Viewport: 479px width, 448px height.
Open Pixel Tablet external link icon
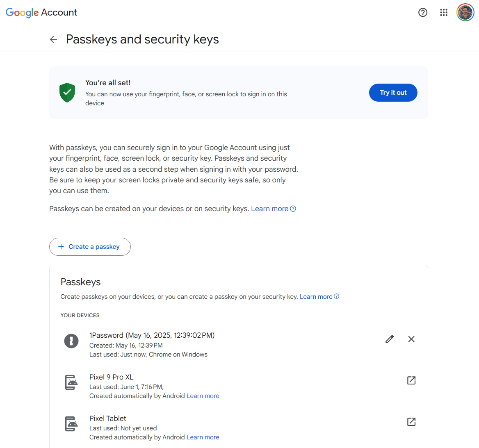[x=411, y=422]
